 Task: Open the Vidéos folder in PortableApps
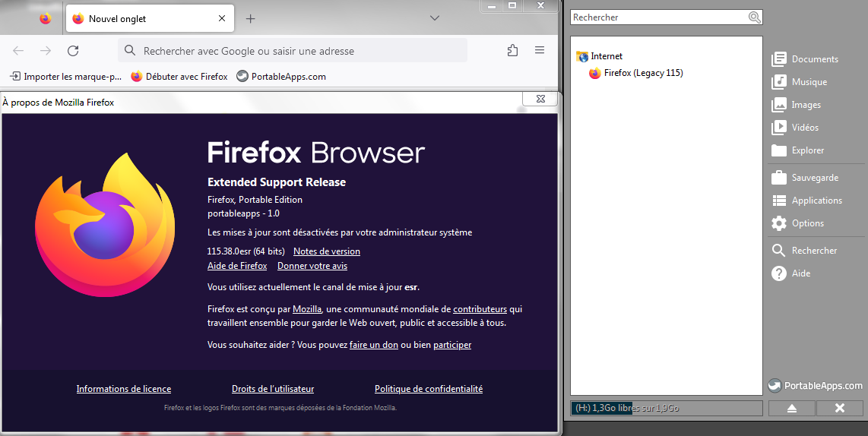click(x=795, y=128)
